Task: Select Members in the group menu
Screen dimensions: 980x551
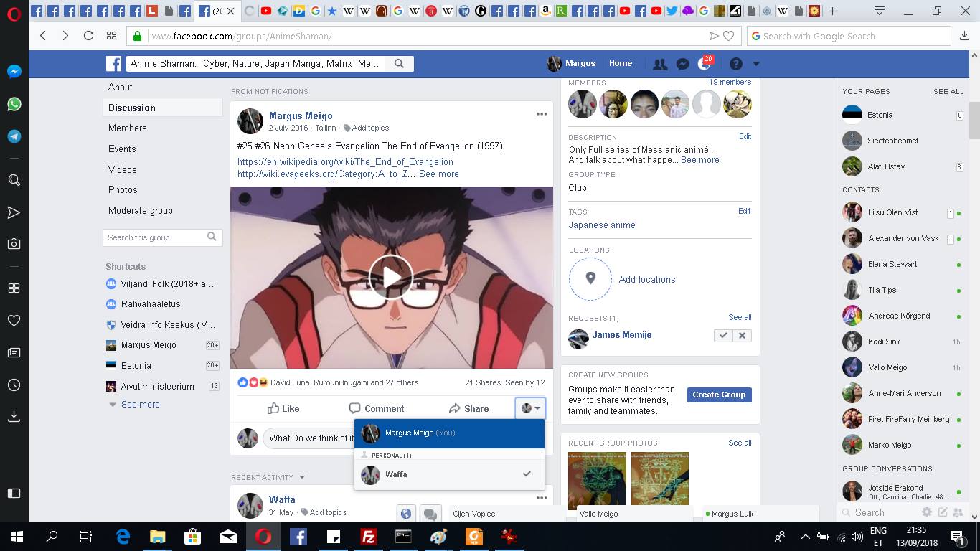Action: (128, 128)
